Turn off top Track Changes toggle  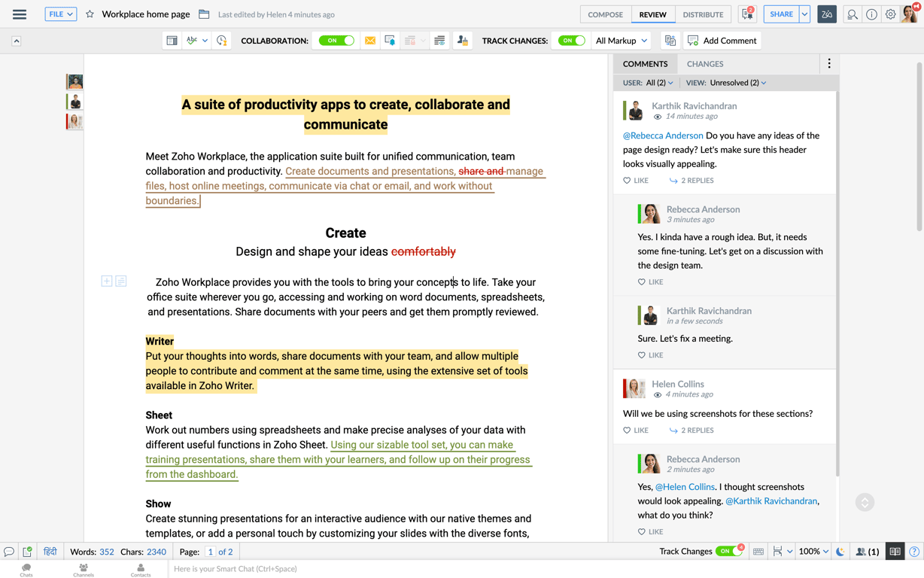571,41
